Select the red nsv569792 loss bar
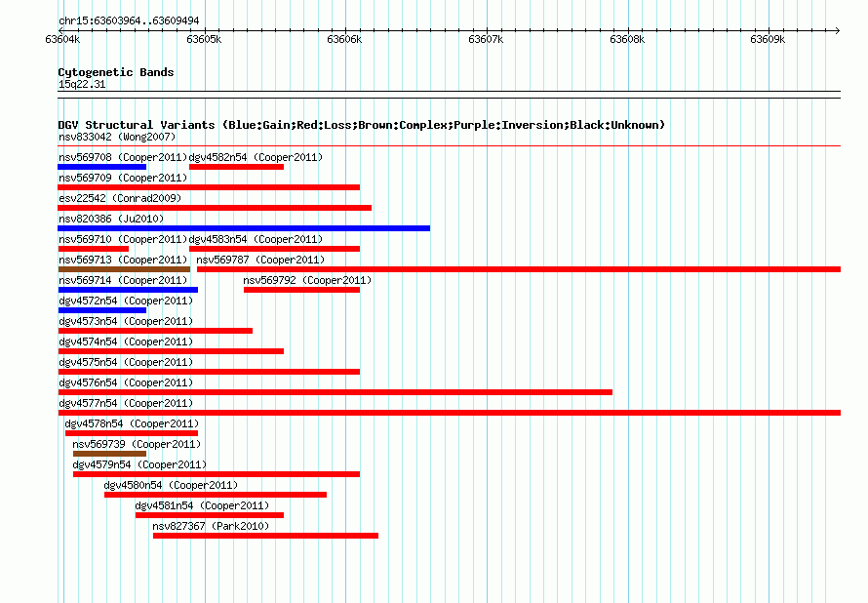The height and width of the screenshot is (603, 868). 301,290
